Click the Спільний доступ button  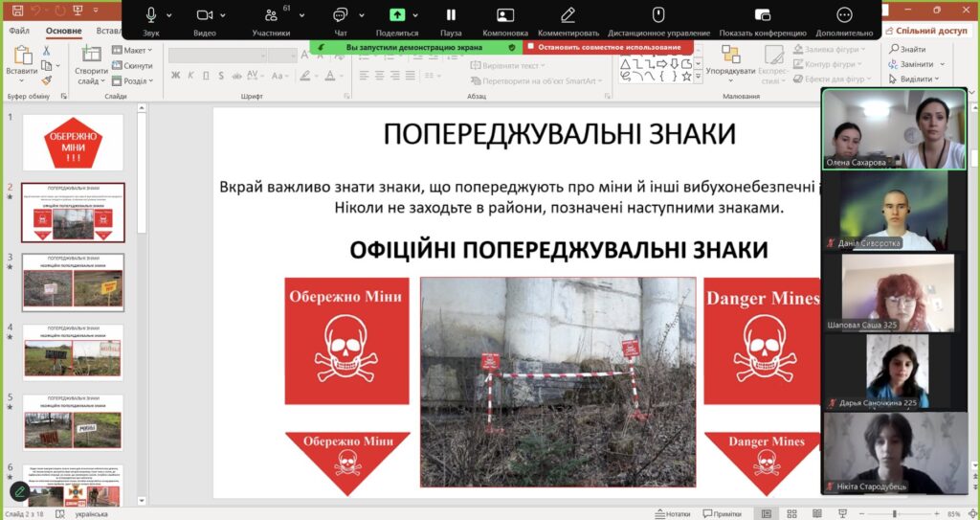tap(925, 31)
